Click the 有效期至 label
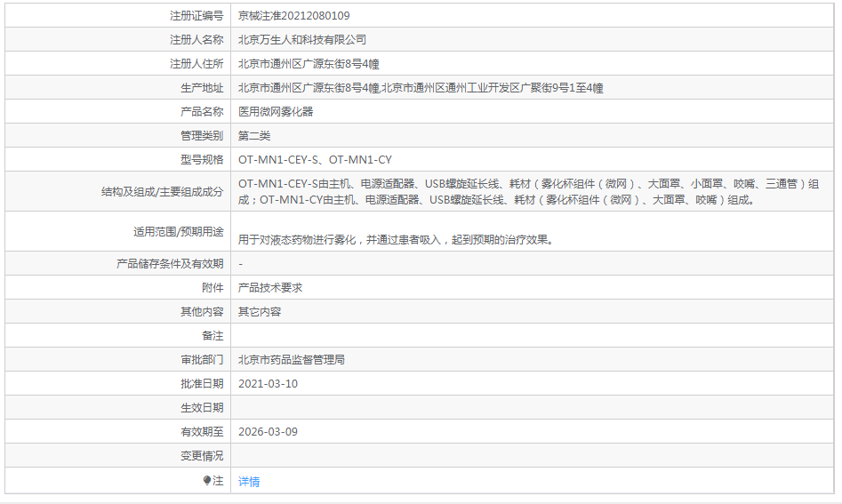The image size is (842, 504). tap(202, 431)
